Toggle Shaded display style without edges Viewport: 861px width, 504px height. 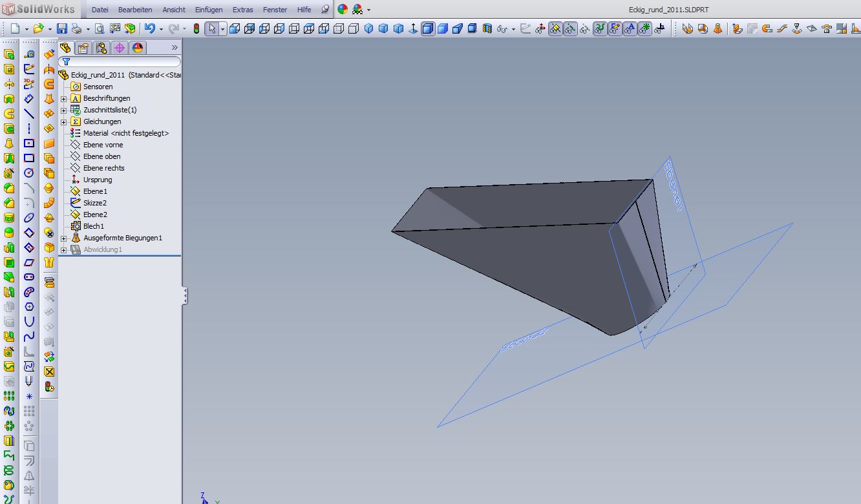[x=443, y=28]
